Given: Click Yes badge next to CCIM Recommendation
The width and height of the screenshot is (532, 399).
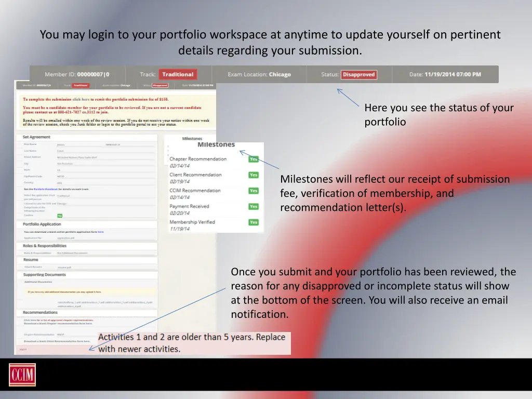Looking at the screenshot, I should click(x=254, y=191).
